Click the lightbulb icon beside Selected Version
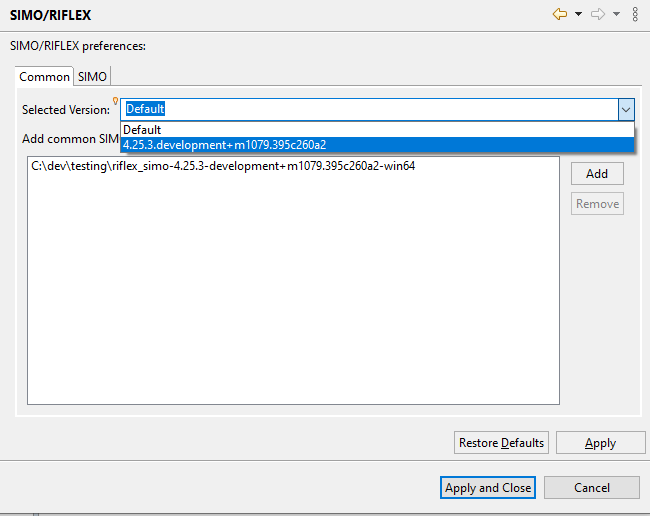The width and height of the screenshot is (650, 516). coord(116,101)
